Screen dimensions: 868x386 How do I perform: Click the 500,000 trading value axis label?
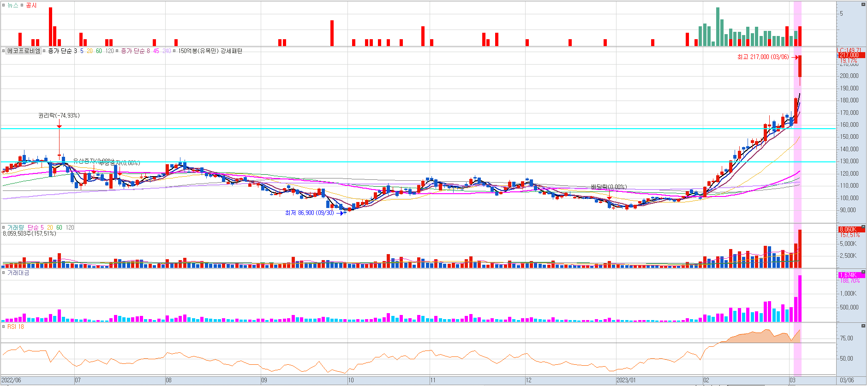point(849,308)
